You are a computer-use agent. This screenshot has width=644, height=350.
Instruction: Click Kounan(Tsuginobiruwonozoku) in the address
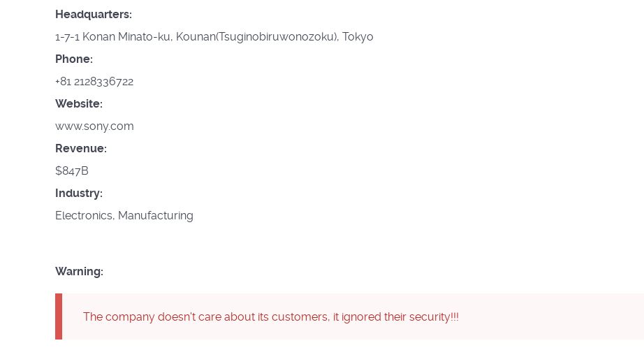[x=257, y=36]
